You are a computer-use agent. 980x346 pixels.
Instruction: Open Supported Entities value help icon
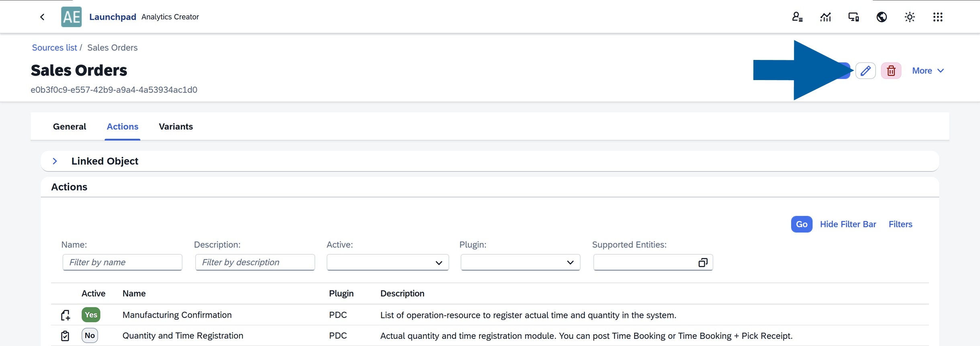[x=703, y=263]
